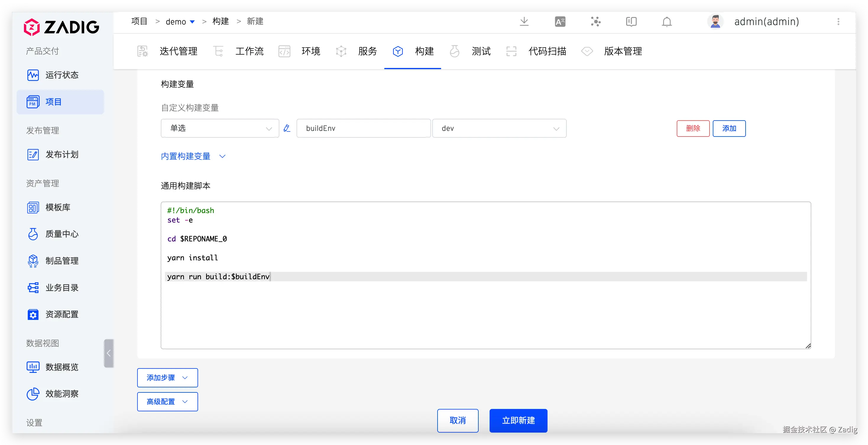Open 模板库 in sidebar
This screenshot has height=445, width=868.
49,207
